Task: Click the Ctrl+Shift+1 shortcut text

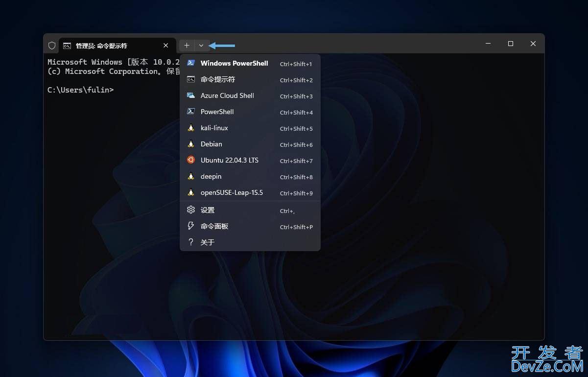Action: pyautogui.click(x=296, y=64)
